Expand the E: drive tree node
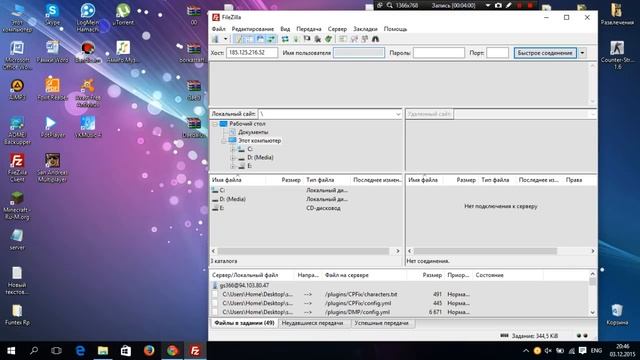Image resolution: width=640 pixels, height=360 pixels. (x=233, y=166)
